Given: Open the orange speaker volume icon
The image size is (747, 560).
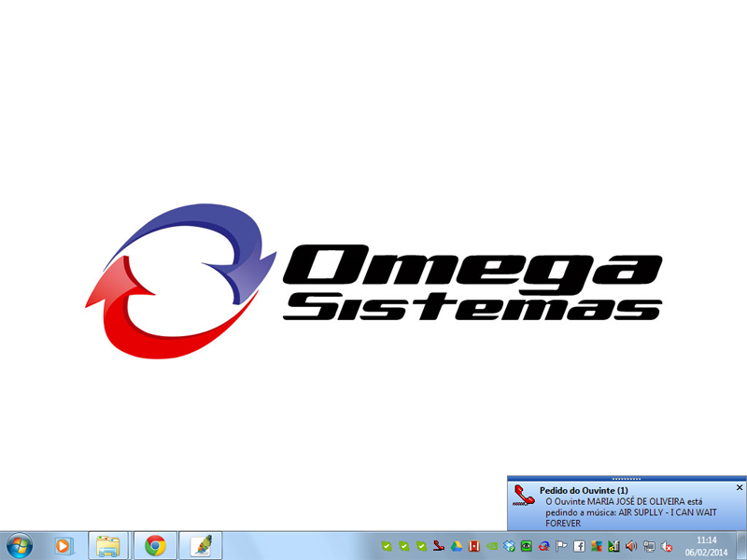Looking at the screenshot, I should point(632,546).
